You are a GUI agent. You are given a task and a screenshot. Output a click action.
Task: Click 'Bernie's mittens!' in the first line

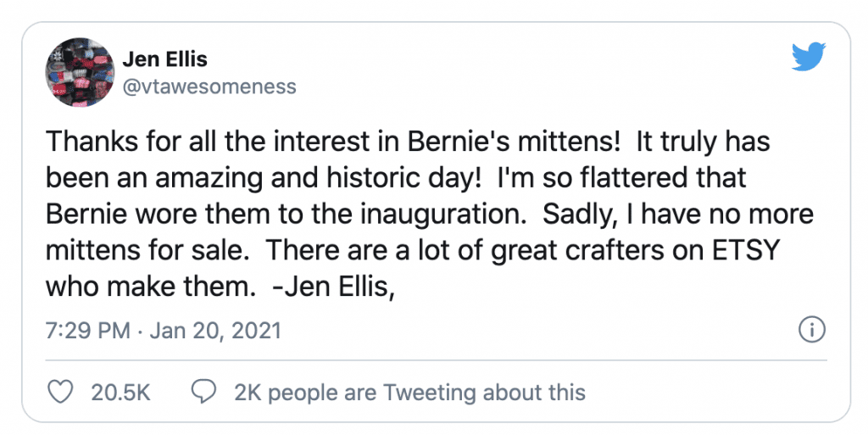(x=515, y=141)
